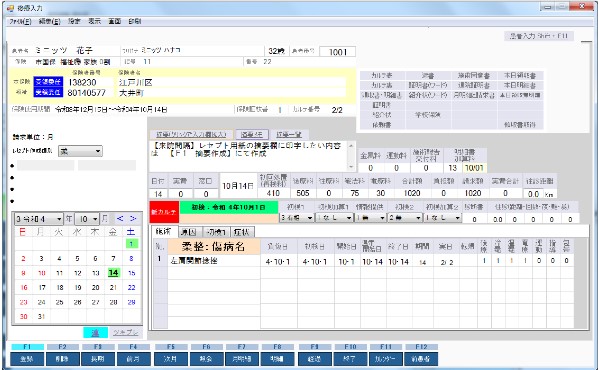Click the distance field showing 0.0 Km
598x370 pixels.
pyautogui.click(x=534, y=194)
